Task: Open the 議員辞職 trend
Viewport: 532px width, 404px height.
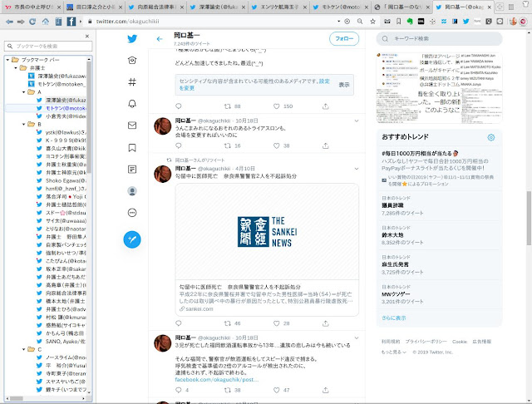Action: [x=440, y=205]
